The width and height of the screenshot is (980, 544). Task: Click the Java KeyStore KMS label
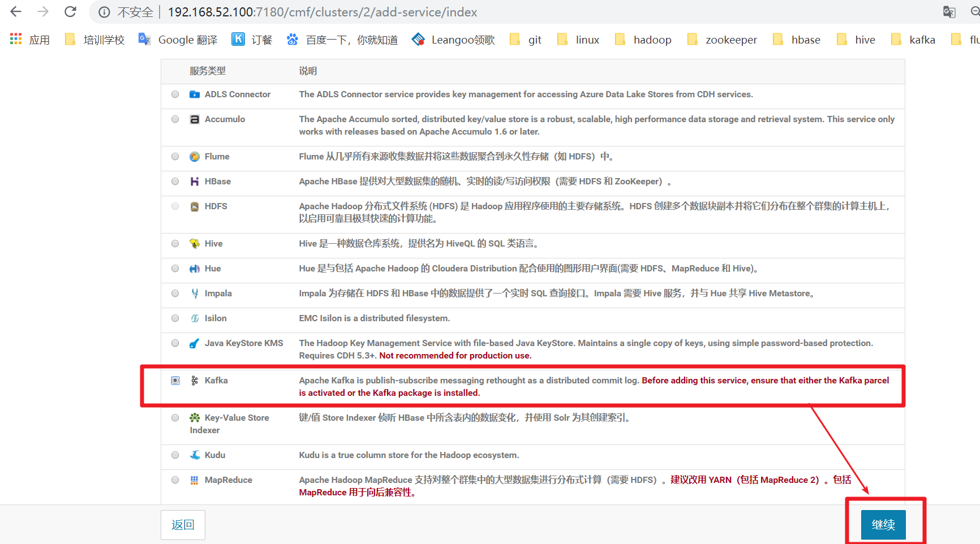(244, 343)
